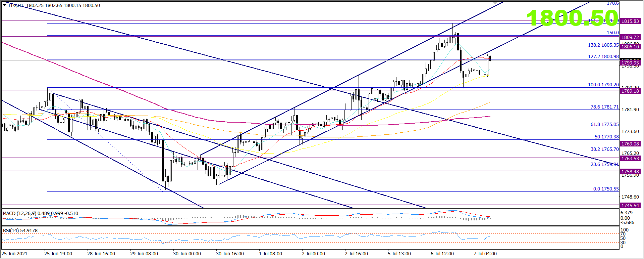Click the MACD scale value 6.379
This screenshot has width=644, height=259.
627,213
